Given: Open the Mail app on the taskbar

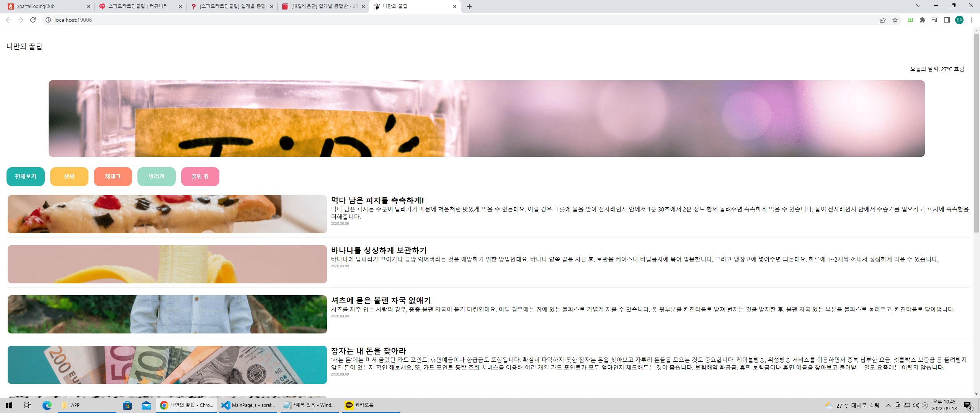Looking at the screenshot, I should [x=146, y=405].
